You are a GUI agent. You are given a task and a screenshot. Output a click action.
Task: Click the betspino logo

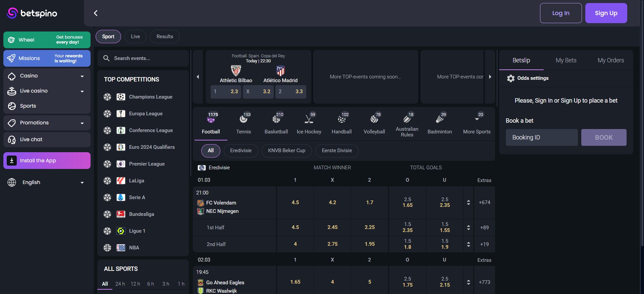(32, 13)
